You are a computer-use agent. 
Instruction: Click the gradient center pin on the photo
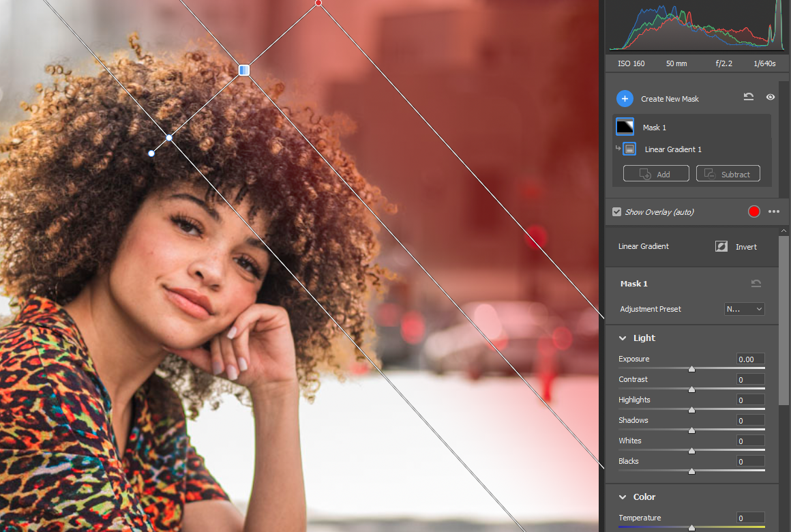point(244,70)
